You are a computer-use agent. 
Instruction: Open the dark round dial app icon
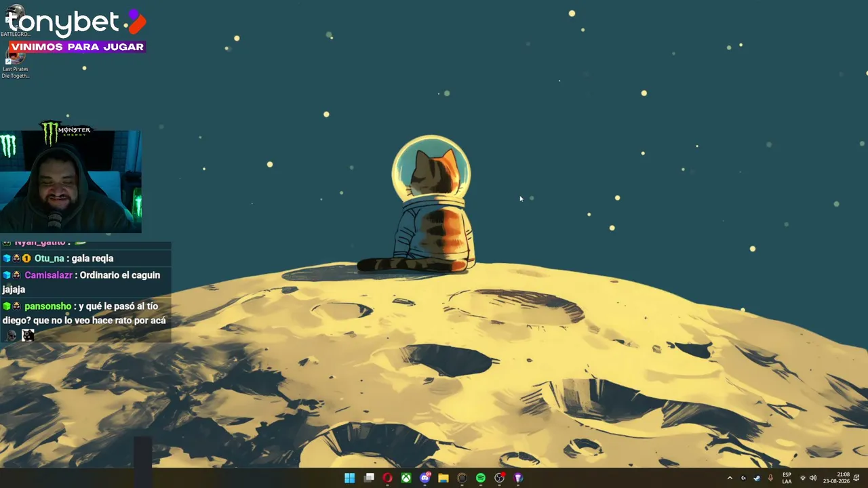[x=462, y=478]
